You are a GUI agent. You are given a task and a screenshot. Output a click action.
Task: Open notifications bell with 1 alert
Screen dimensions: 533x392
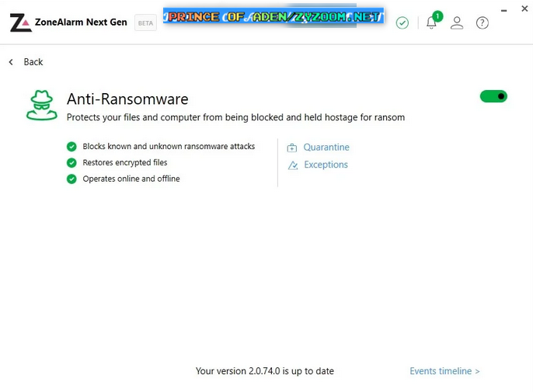433,22
